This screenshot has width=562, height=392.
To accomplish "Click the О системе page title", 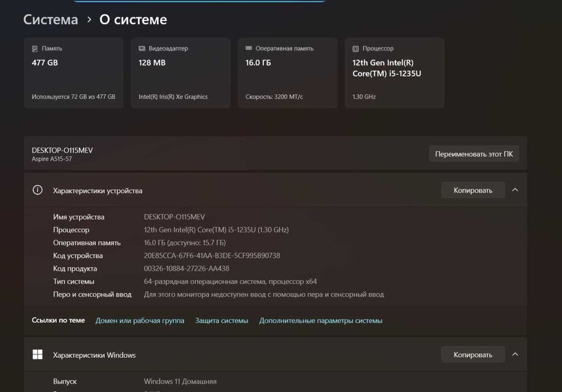I will (x=133, y=19).
